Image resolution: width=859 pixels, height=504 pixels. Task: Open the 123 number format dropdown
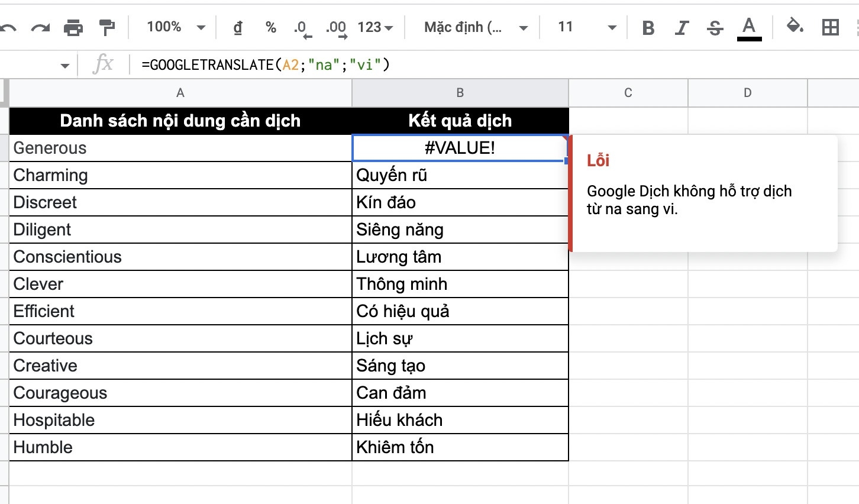(375, 27)
